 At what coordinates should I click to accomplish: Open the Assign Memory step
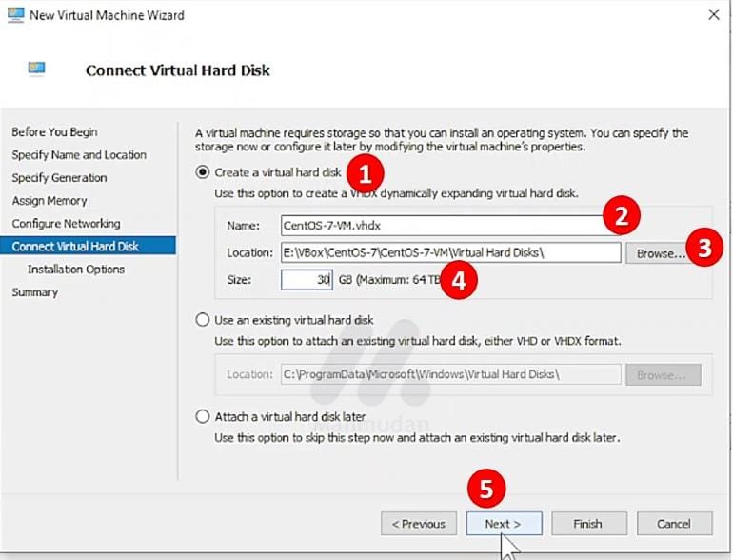(x=50, y=201)
